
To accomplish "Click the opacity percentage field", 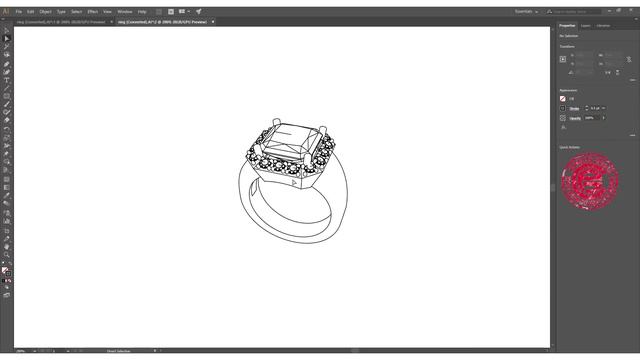I will tap(592, 118).
